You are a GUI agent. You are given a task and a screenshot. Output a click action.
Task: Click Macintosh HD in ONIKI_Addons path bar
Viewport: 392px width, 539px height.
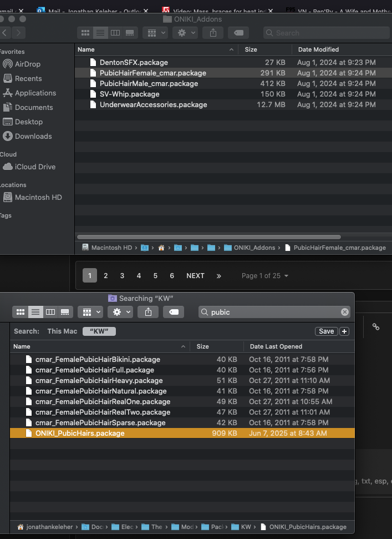107,248
